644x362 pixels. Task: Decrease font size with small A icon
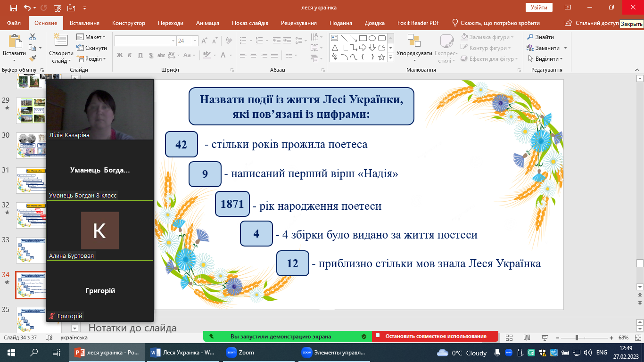coord(215,41)
